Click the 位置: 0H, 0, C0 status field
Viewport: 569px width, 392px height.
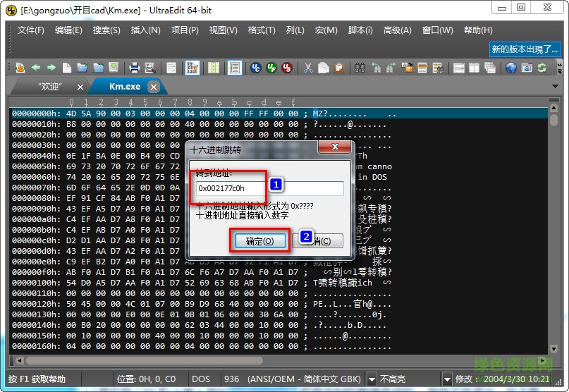[x=146, y=379]
